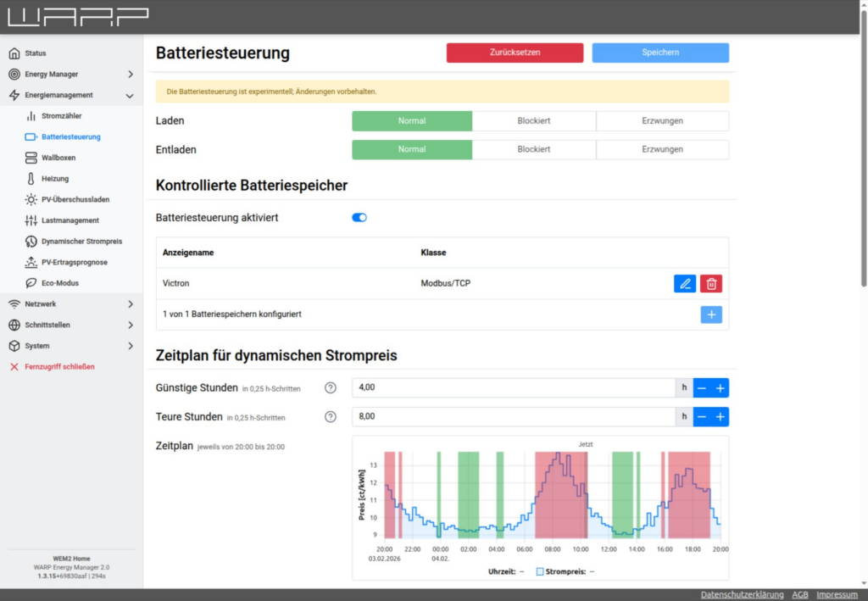Viewport: 868px width, 601px height.
Task: Open PV-Überschussladen sun icon entry
Action: pyautogui.click(x=75, y=200)
